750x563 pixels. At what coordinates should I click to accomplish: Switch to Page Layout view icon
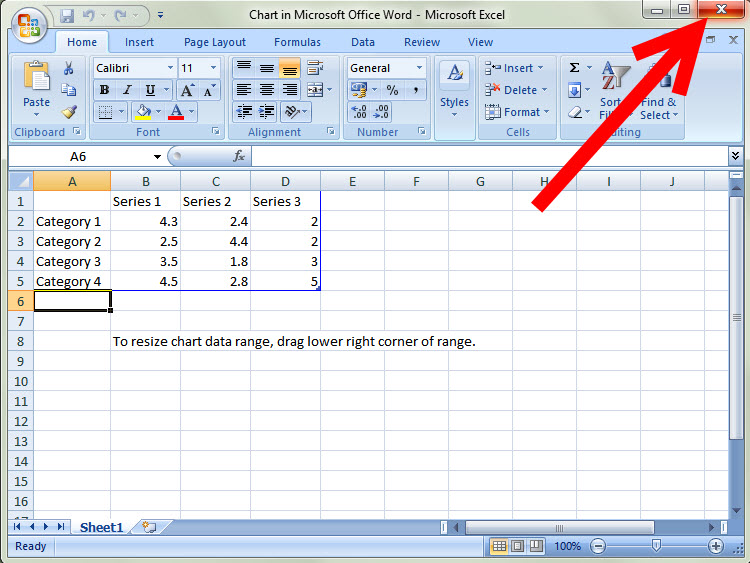tap(517, 546)
